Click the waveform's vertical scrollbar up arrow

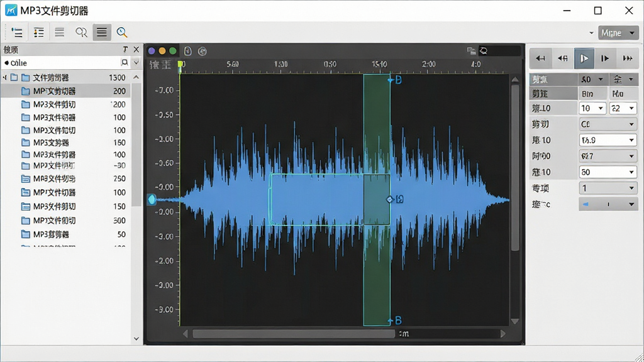point(515,79)
